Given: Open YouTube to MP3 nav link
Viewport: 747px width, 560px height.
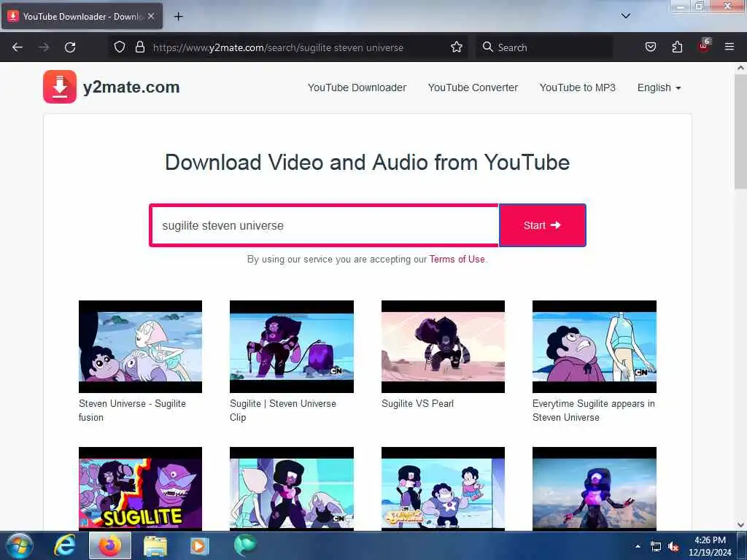Looking at the screenshot, I should click(x=578, y=87).
